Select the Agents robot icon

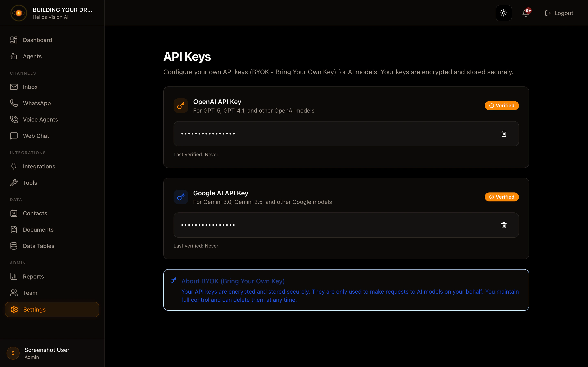tap(14, 56)
